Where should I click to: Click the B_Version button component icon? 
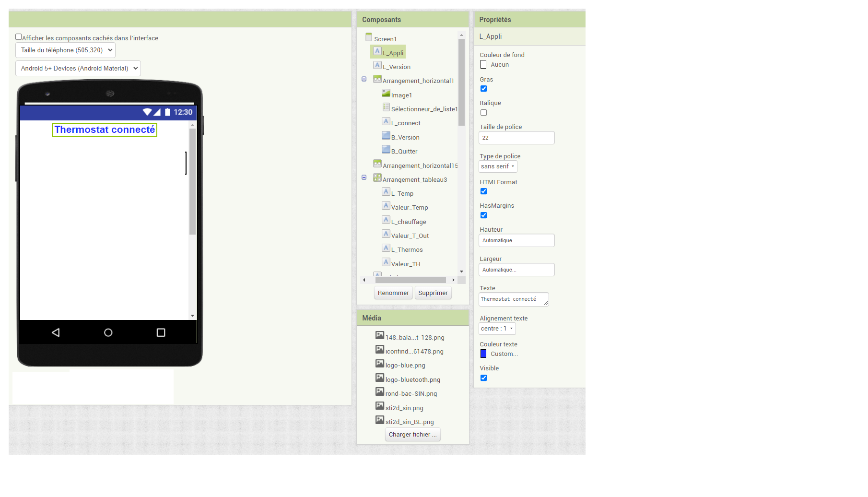click(386, 135)
